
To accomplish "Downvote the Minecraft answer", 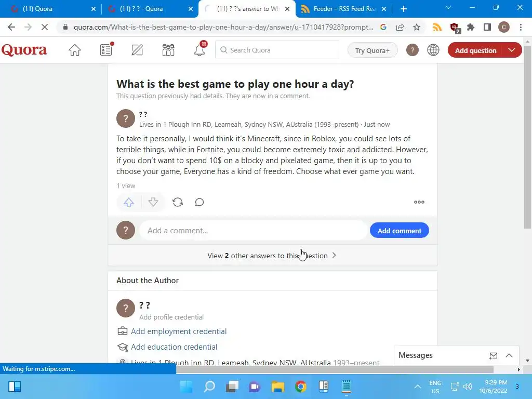I will point(153,202).
